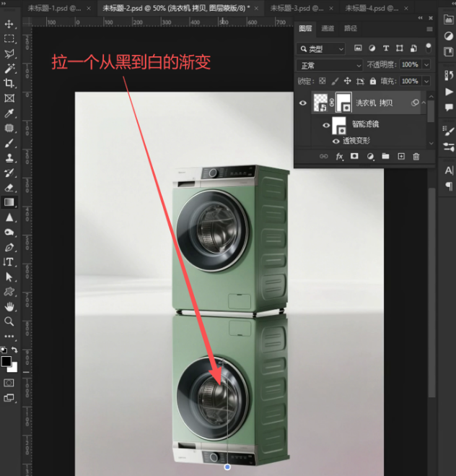Select the Zoom tool
The width and height of the screenshot is (456, 476).
pos(9,321)
